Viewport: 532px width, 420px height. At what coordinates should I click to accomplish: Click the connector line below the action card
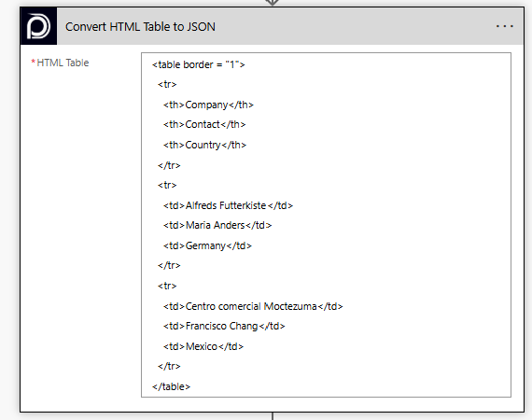pos(273,416)
